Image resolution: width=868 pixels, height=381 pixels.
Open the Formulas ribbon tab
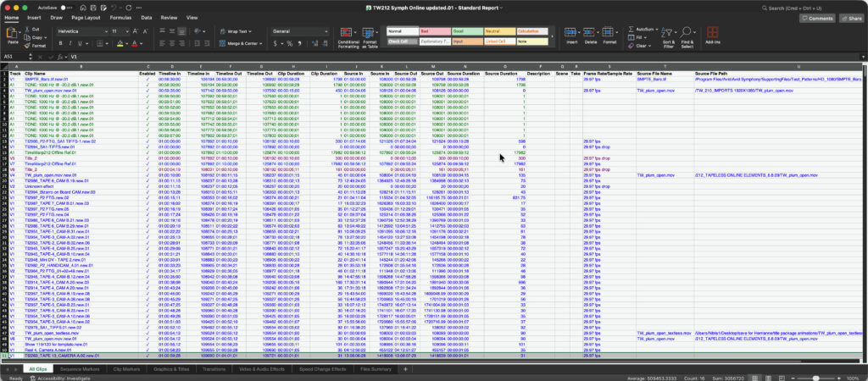click(120, 17)
